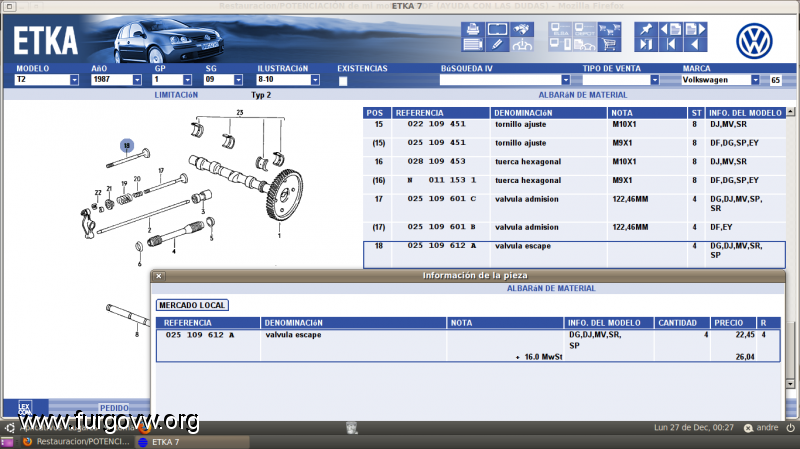
Task: Open the Modelo dropdown showing T2
Action: (x=74, y=80)
